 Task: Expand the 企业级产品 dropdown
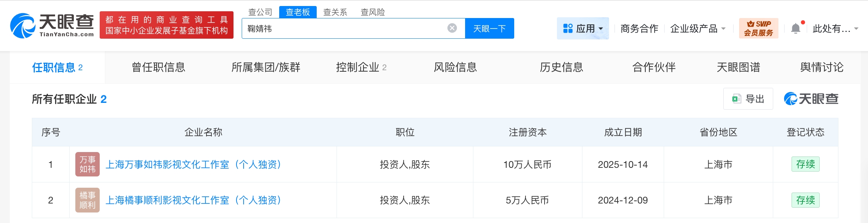698,29
